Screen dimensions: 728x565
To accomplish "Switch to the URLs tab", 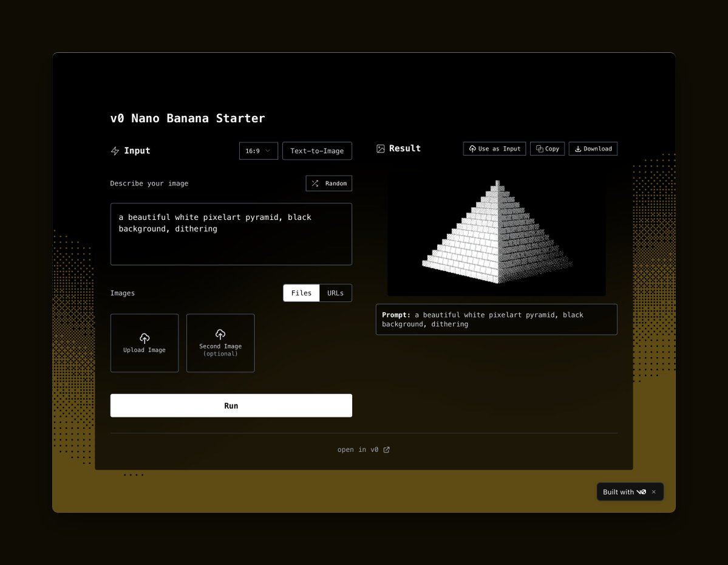I will [x=336, y=293].
